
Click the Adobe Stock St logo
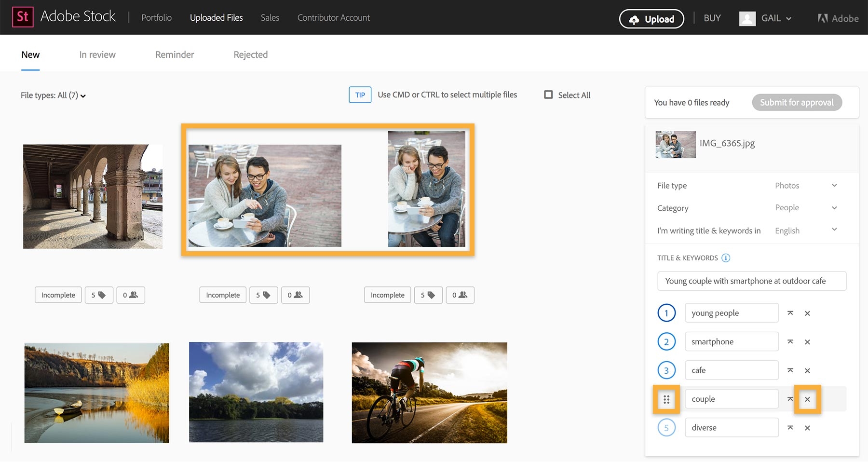pyautogui.click(x=24, y=17)
